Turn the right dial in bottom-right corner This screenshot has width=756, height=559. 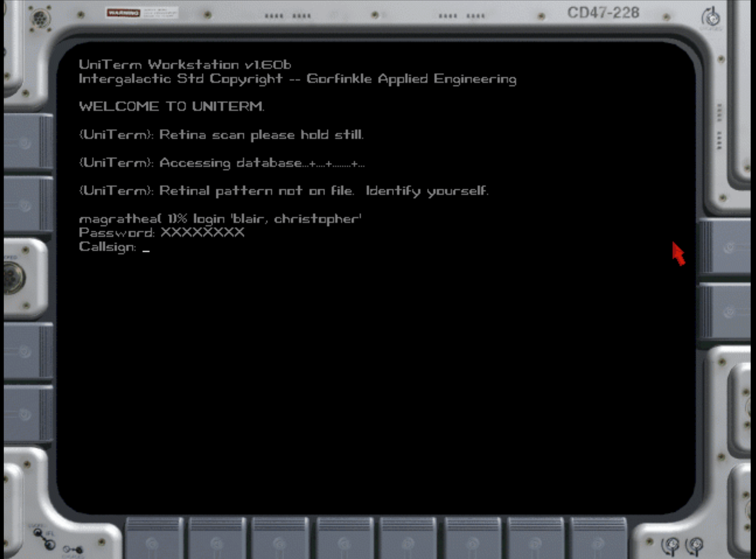694,545
